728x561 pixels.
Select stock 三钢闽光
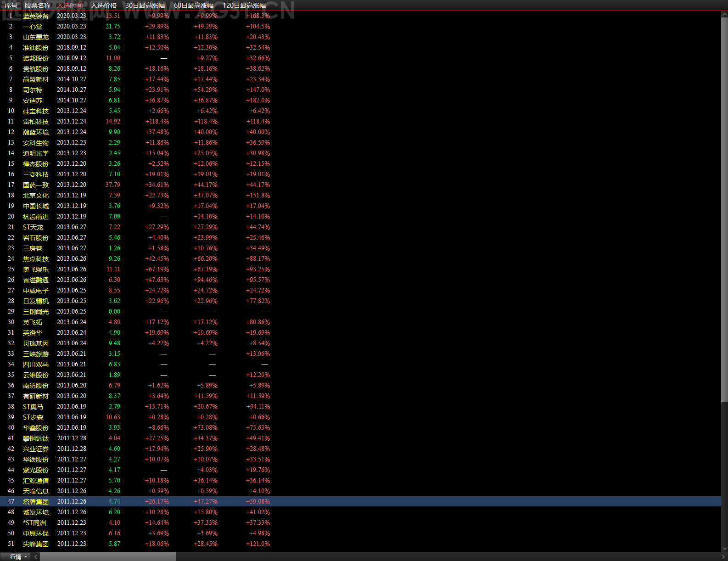pyautogui.click(x=36, y=312)
